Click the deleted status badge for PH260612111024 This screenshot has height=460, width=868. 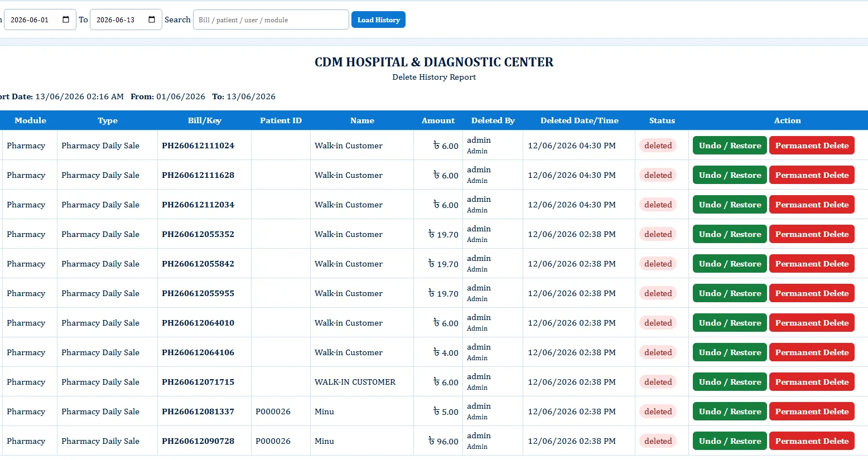[x=658, y=146]
